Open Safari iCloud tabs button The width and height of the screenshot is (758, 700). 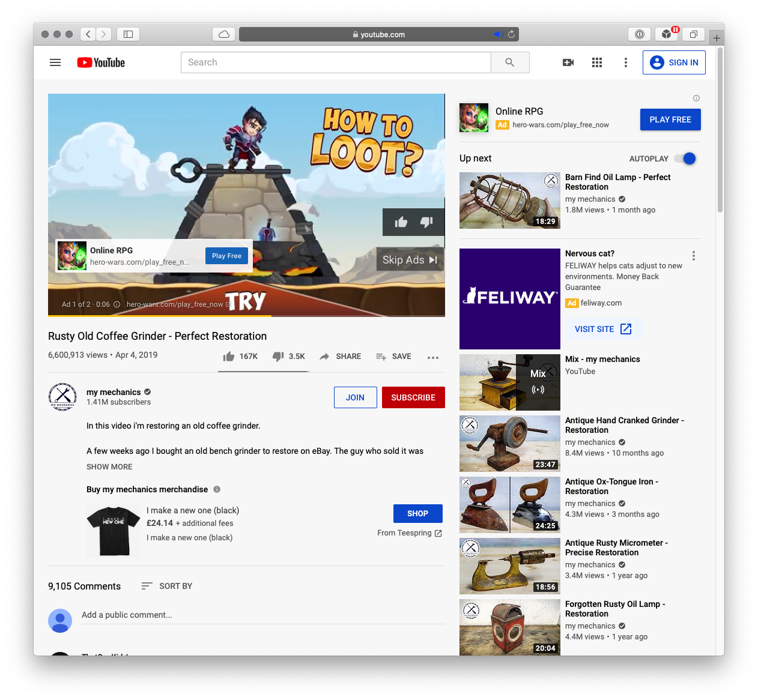pos(224,34)
